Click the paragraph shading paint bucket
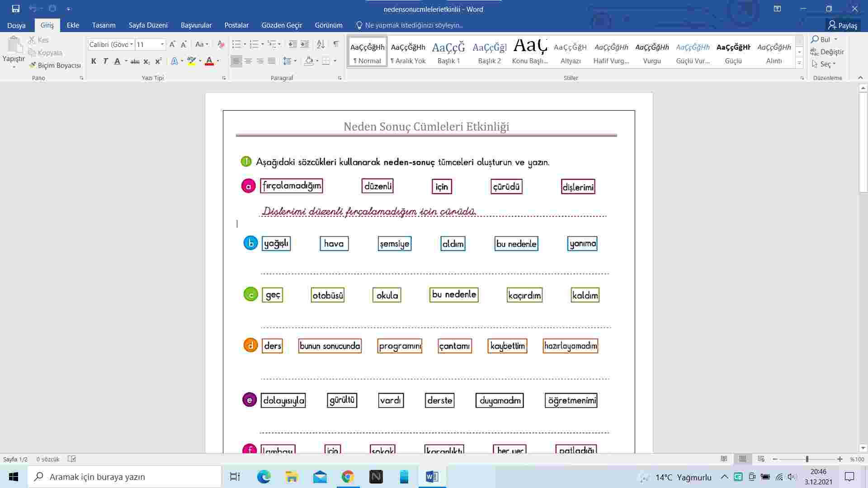The image size is (868, 488). 309,61
